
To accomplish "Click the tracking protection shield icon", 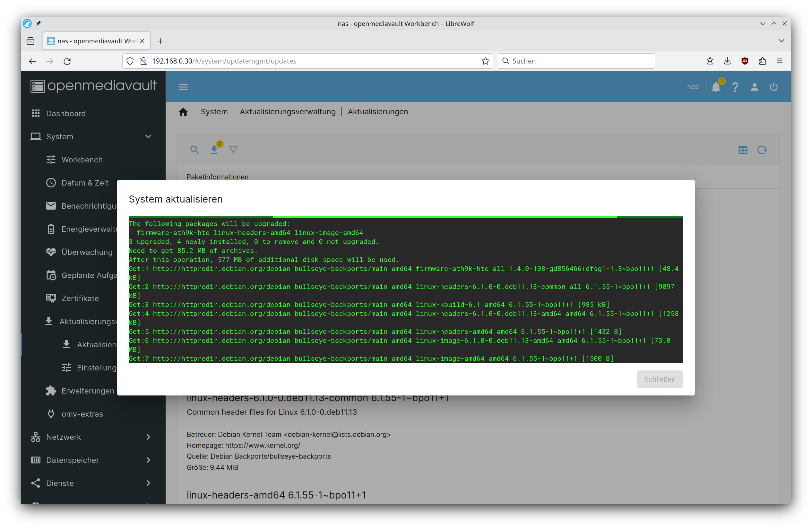I will click(x=130, y=61).
